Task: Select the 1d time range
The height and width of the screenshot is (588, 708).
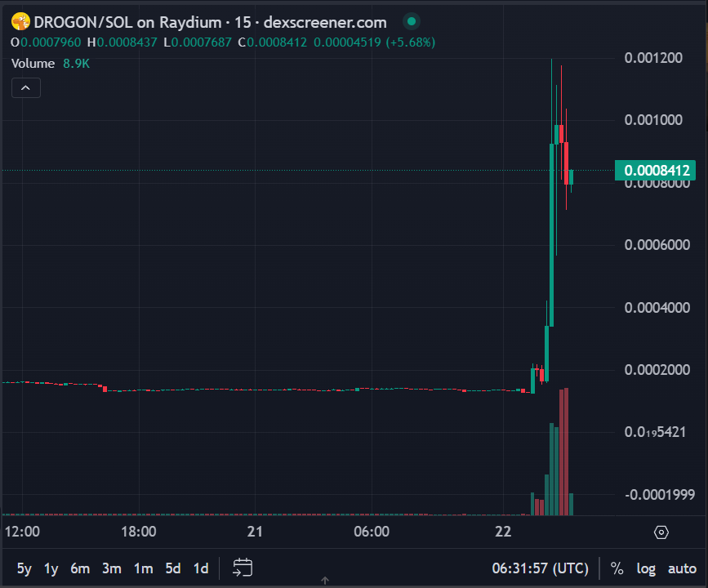Action: (201, 568)
